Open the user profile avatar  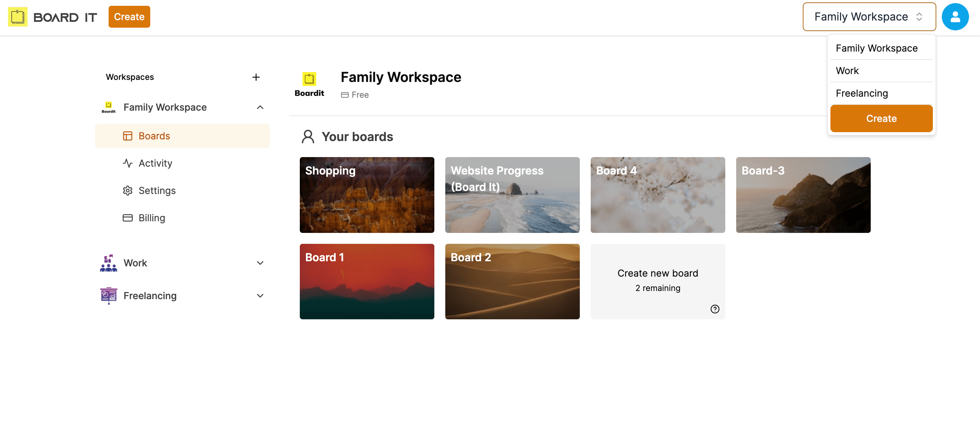tap(954, 17)
